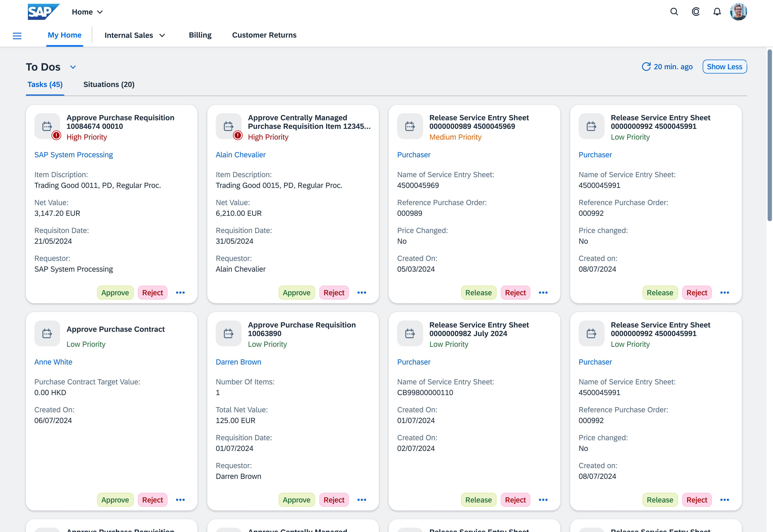Open Anne White link

click(x=53, y=362)
